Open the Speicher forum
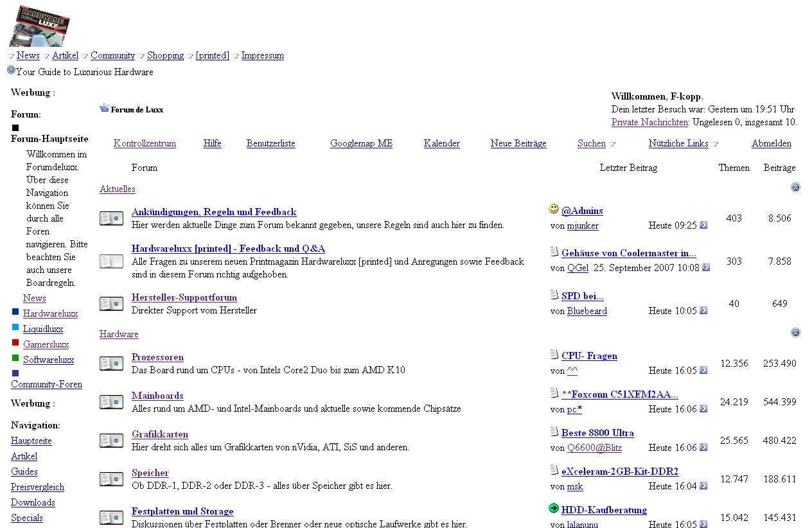Screen dimensions: 812x528 pos(150,473)
